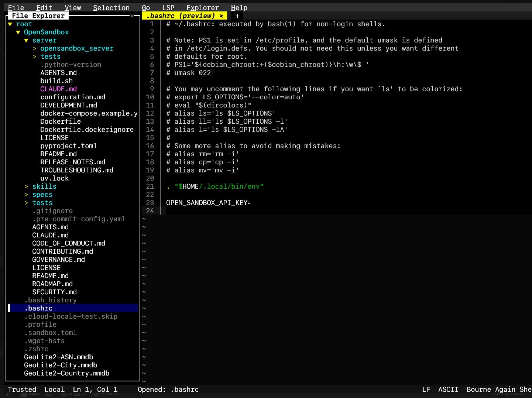532x398 pixels.
Task: Open docker-compose.example file
Action: [89, 113]
